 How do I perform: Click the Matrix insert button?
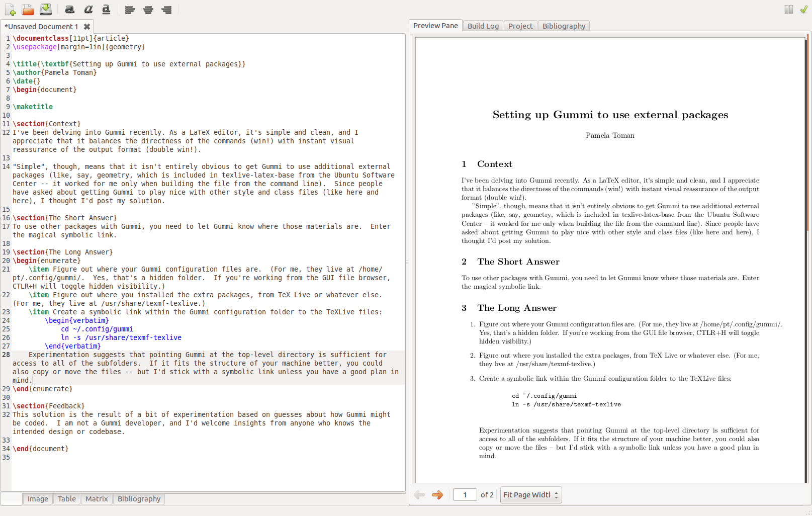click(97, 499)
